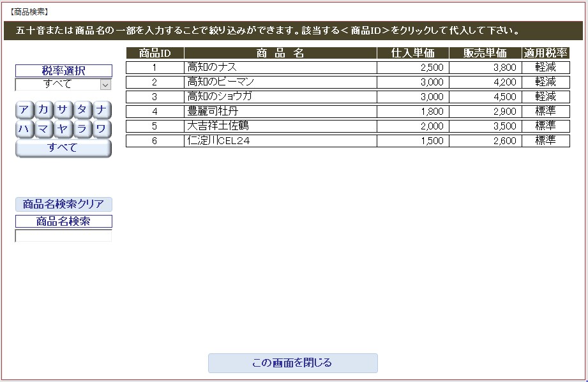Click the 仕入単価 column header
The image size is (588, 382).
point(413,53)
